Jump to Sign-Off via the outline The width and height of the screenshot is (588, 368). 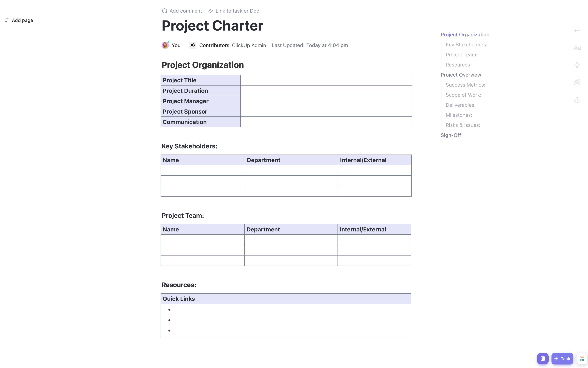point(451,135)
